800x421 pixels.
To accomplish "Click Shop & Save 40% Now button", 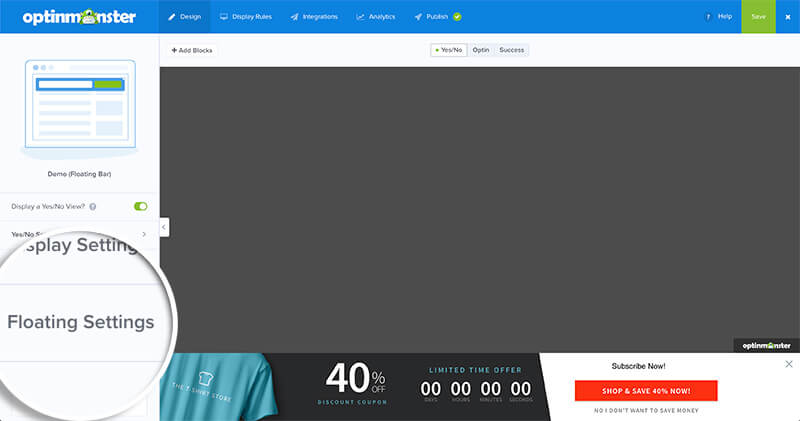I will [x=646, y=391].
